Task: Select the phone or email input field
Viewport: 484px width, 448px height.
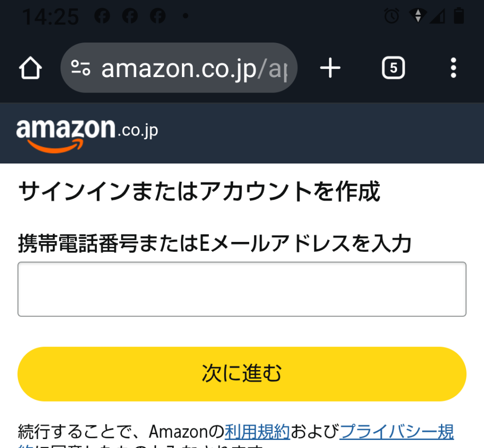Action: (242, 288)
